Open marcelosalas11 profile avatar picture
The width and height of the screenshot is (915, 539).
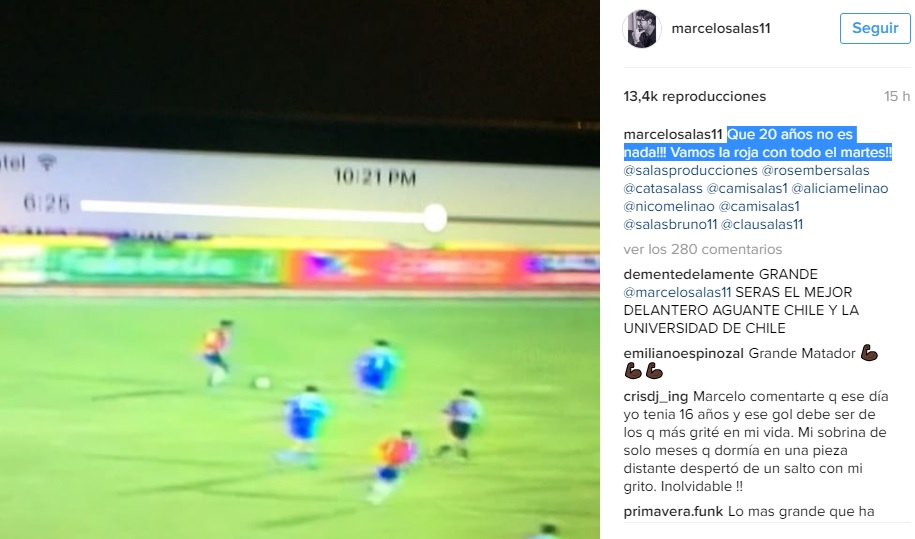coord(641,29)
